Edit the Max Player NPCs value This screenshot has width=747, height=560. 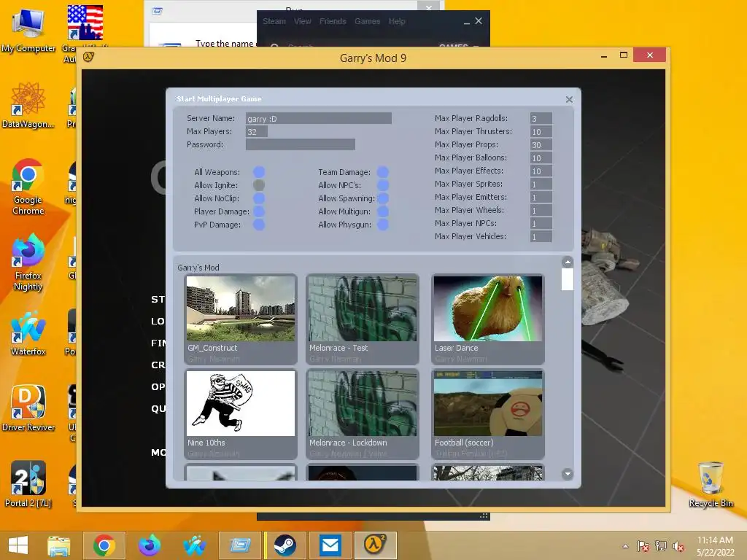541,223
